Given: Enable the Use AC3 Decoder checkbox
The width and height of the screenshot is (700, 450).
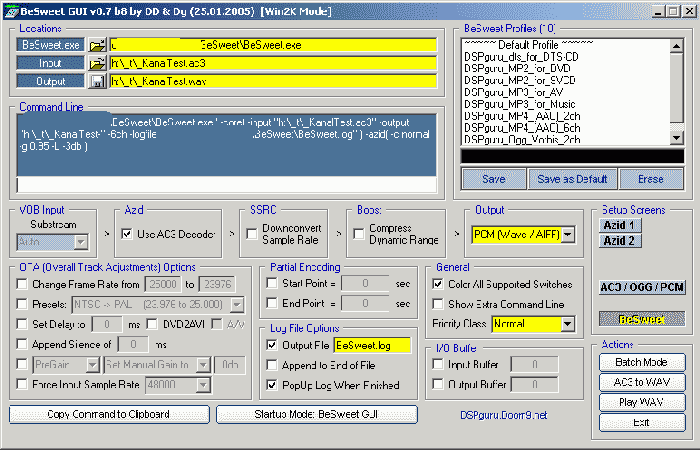Looking at the screenshot, I should coord(127,234).
